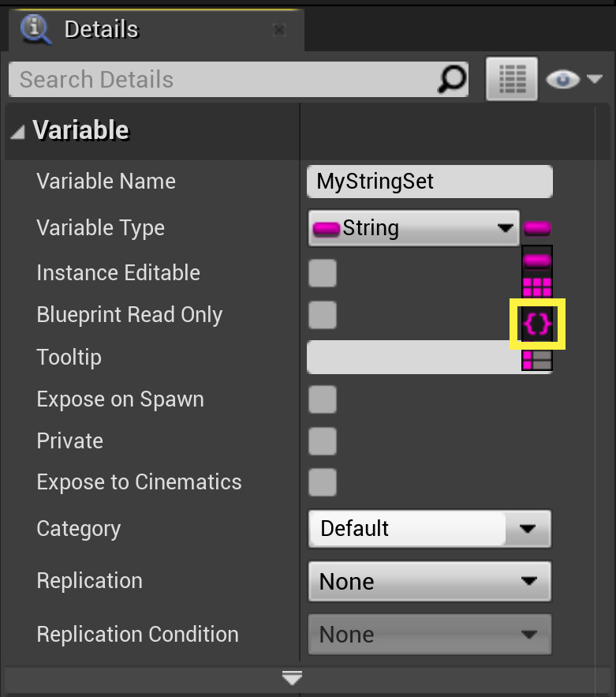Screen dimensions: 616x697
Task: Click the panel expander arrow at bottom
Action: 292,677
